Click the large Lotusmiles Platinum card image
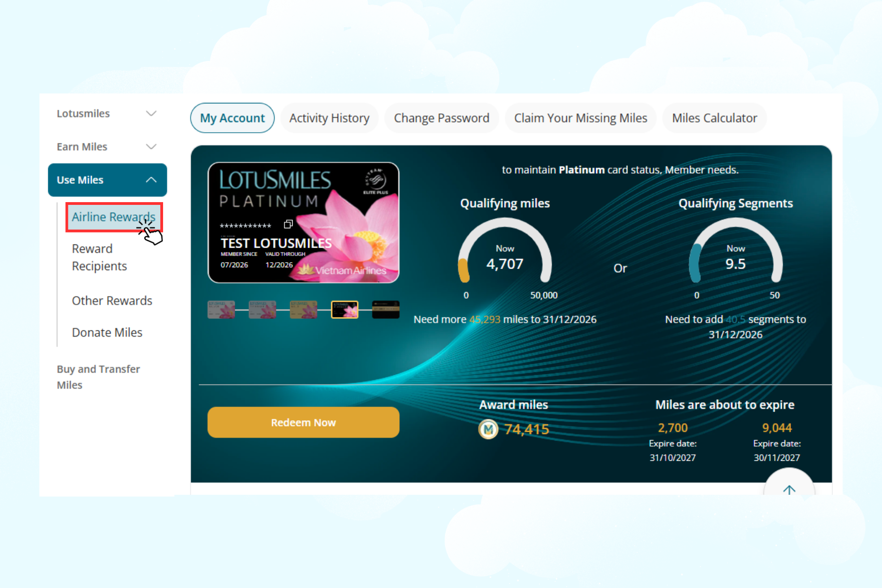The image size is (882, 588). 304,222
